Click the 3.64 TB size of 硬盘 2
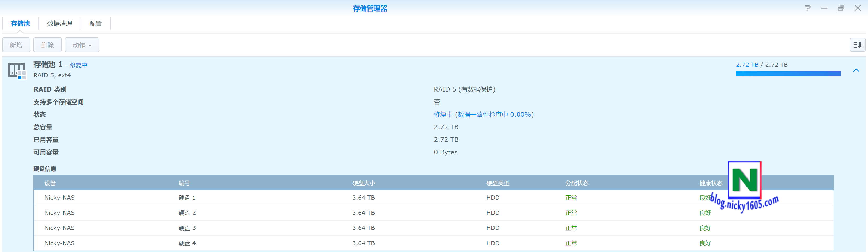This screenshot has width=868, height=252. 364,213
